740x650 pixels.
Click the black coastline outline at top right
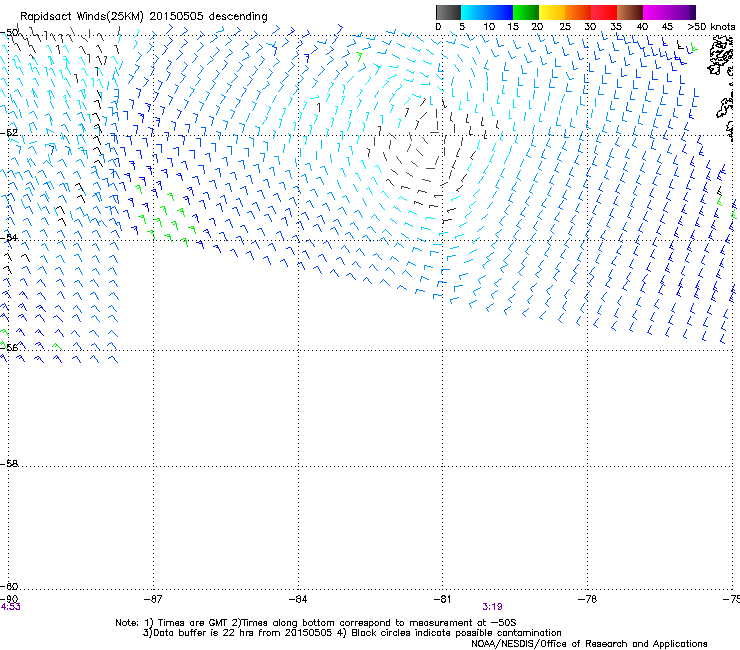click(720, 55)
